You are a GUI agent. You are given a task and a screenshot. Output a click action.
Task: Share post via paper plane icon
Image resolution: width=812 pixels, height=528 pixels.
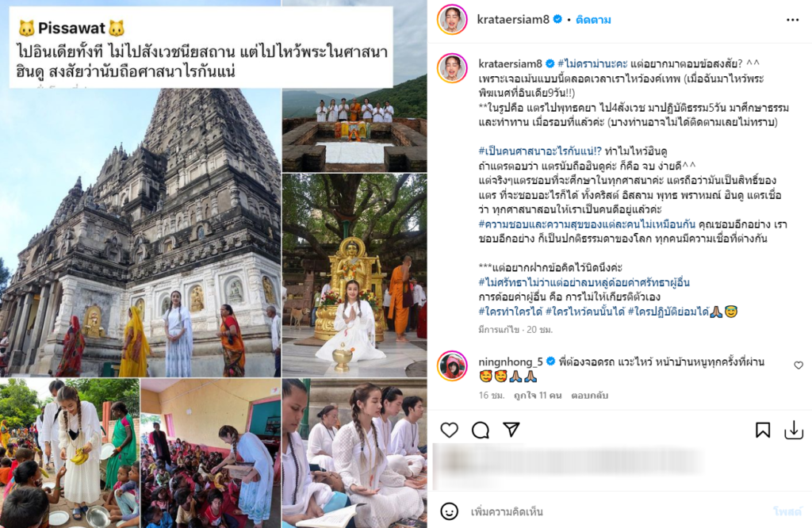[511, 430]
